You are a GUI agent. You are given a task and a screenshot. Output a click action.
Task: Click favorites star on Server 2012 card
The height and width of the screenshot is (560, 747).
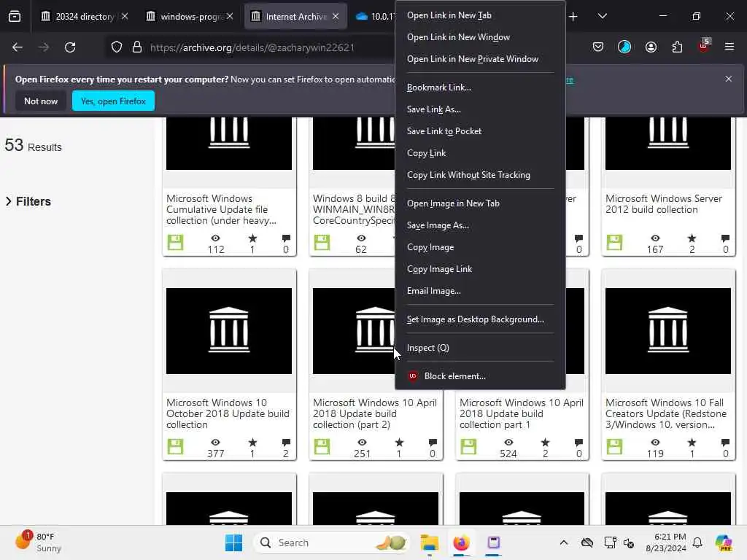pyautogui.click(x=692, y=238)
